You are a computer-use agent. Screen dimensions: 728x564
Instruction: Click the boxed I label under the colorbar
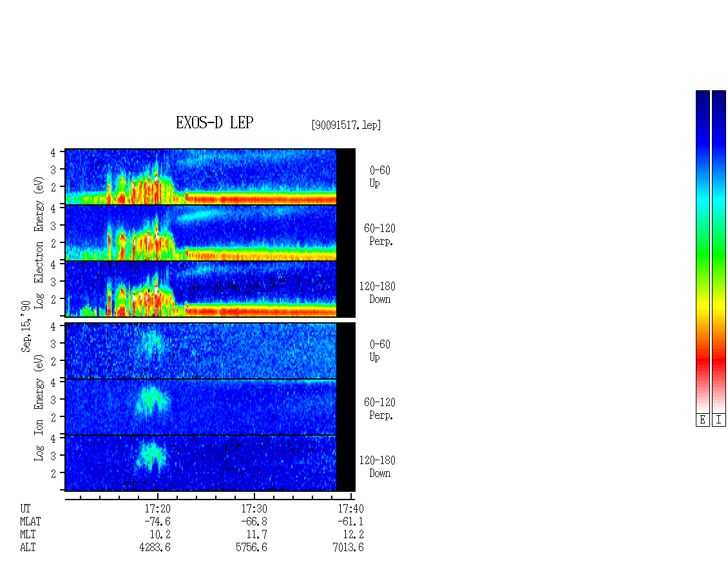coord(719,420)
